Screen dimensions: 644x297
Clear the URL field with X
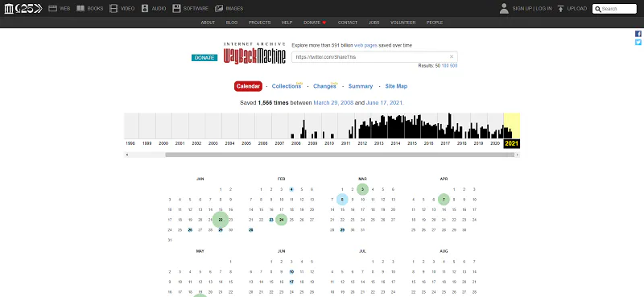tap(452, 56)
